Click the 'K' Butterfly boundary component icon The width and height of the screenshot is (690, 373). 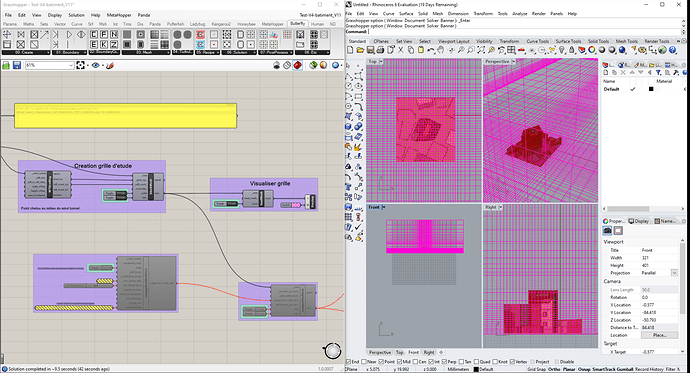point(104,44)
